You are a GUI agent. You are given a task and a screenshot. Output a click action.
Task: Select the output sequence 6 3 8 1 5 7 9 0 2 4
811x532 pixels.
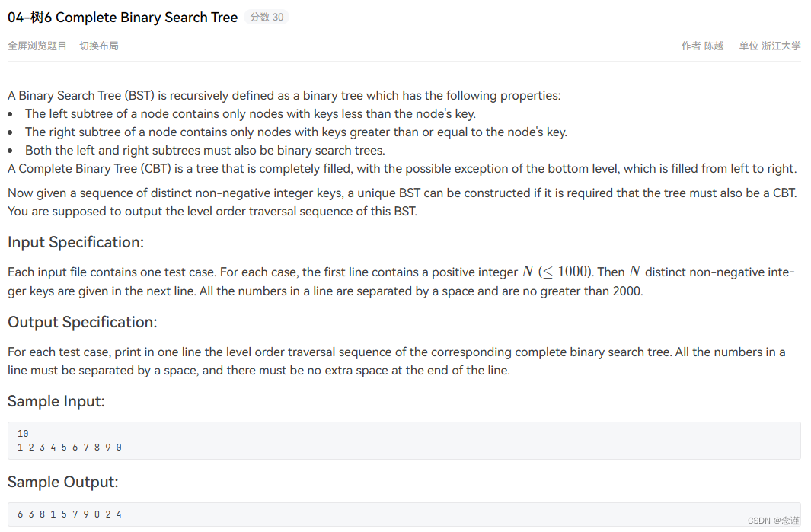[x=69, y=514]
